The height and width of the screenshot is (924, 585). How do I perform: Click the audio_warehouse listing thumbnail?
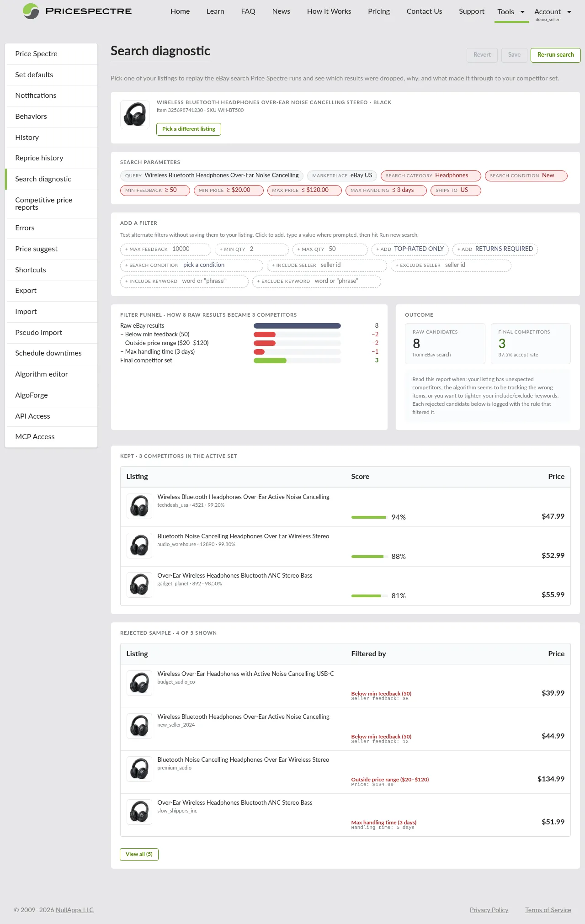139,546
